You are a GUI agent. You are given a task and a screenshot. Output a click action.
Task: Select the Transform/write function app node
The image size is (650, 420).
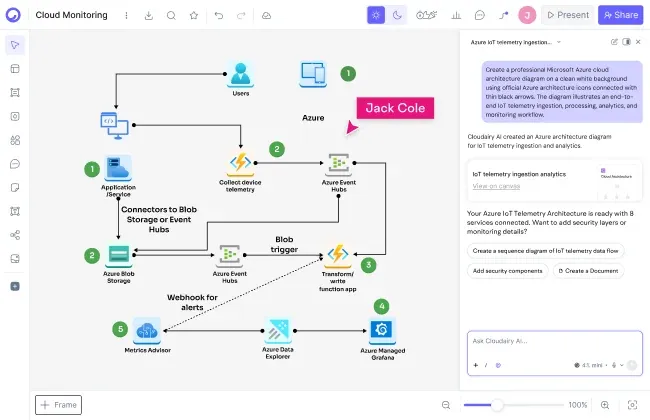[x=338, y=268]
